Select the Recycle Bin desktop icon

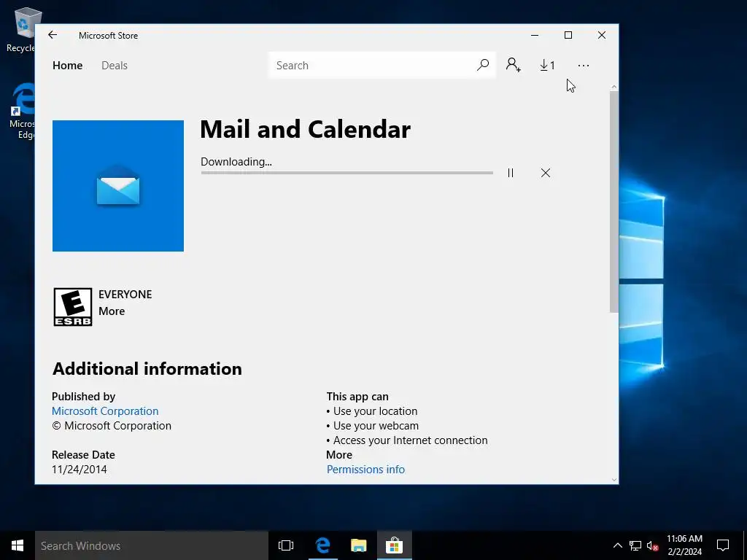[21, 29]
